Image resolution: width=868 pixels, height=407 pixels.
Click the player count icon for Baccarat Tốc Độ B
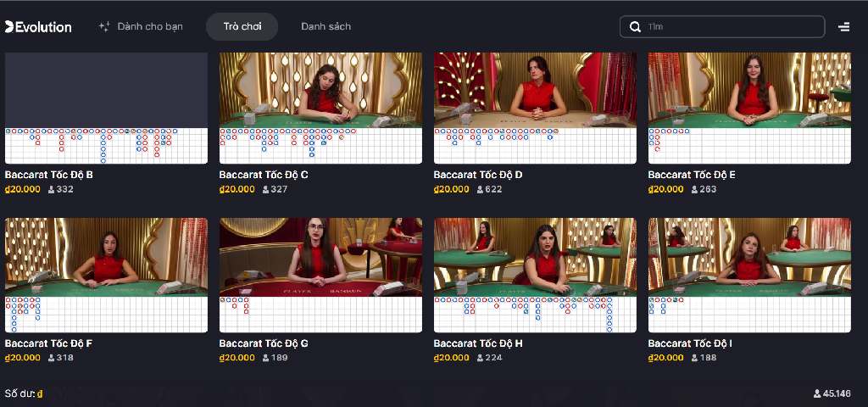[x=52, y=189]
